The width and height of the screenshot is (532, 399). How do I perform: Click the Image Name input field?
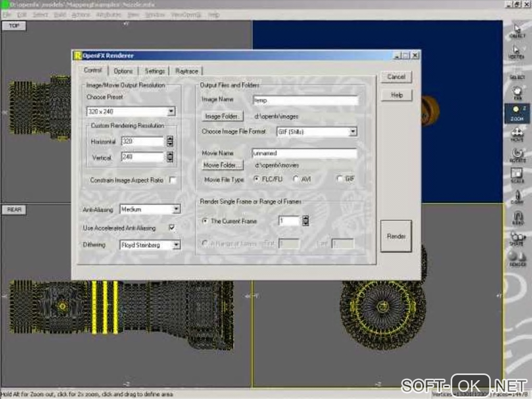(305, 100)
